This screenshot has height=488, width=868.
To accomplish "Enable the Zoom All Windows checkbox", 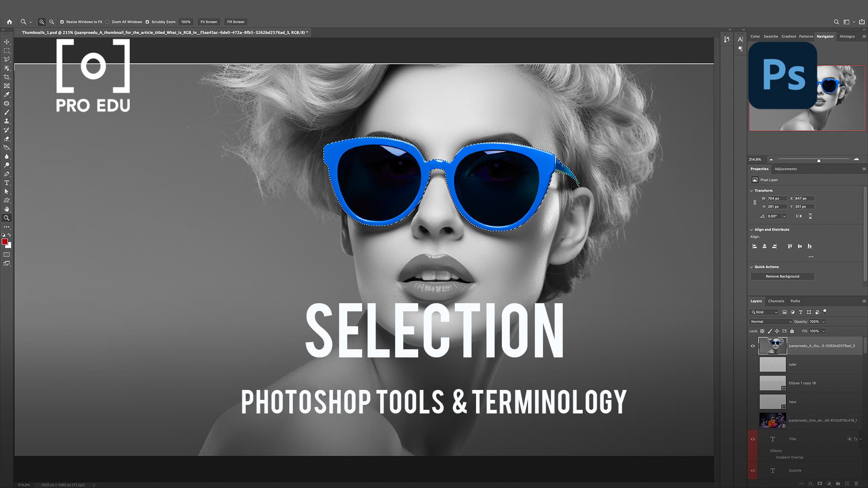I will point(107,21).
